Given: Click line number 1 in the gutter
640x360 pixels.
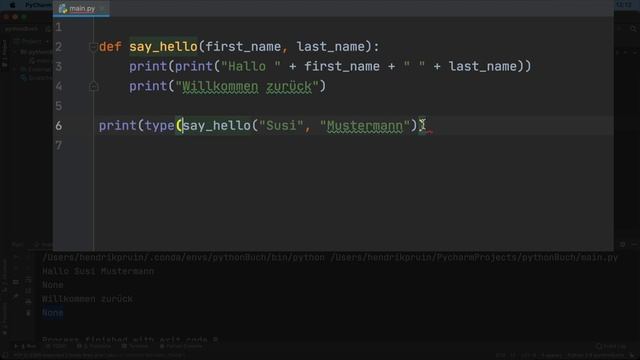Looking at the screenshot, I should pyautogui.click(x=59, y=27).
